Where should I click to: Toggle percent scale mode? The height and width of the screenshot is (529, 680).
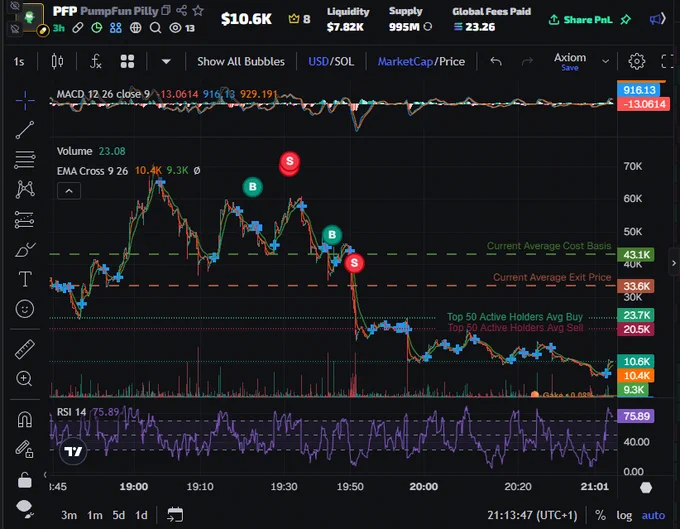click(x=600, y=515)
